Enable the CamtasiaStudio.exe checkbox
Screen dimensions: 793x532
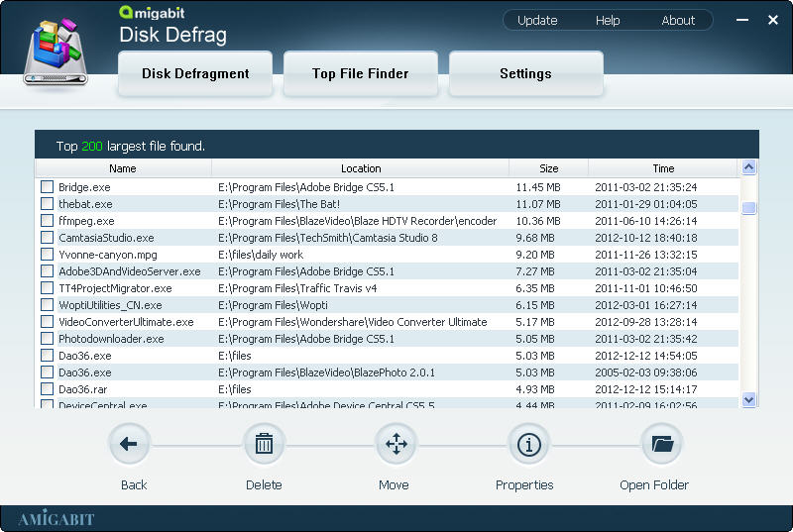point(47,238)
